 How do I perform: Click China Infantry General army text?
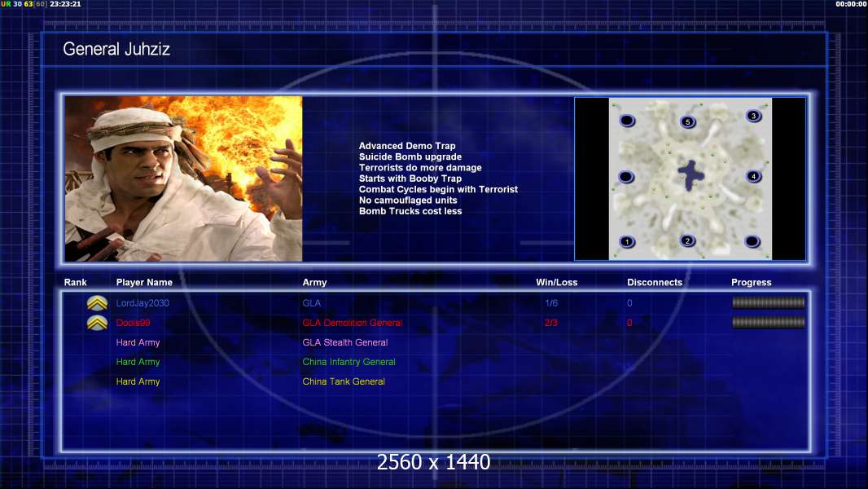pos(349,362)
